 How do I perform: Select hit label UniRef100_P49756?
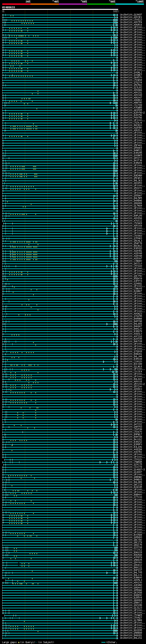pos(131,118)
